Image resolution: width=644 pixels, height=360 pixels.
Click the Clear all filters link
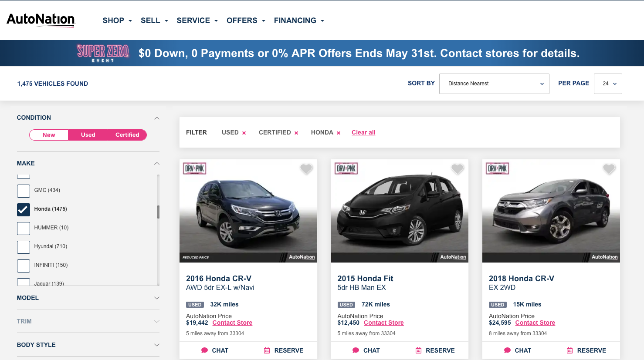click(x=363, y=132)
